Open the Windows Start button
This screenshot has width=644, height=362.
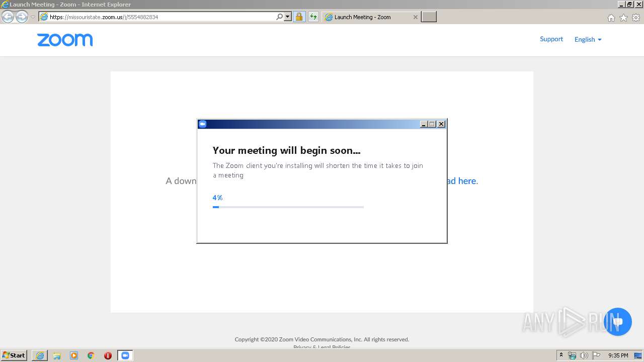14,355
